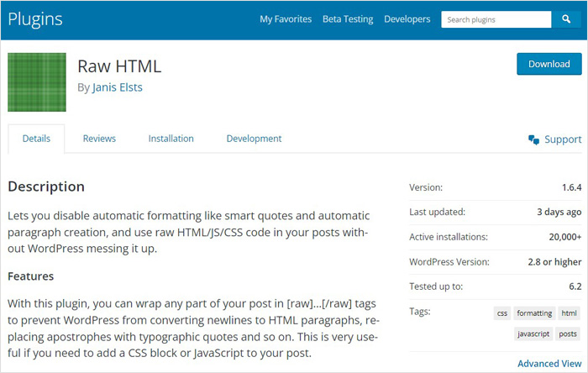This screenshot has width=588, height=373.
Task: Open author Janis Elsts profile
Action: click(x=118, y=87)
